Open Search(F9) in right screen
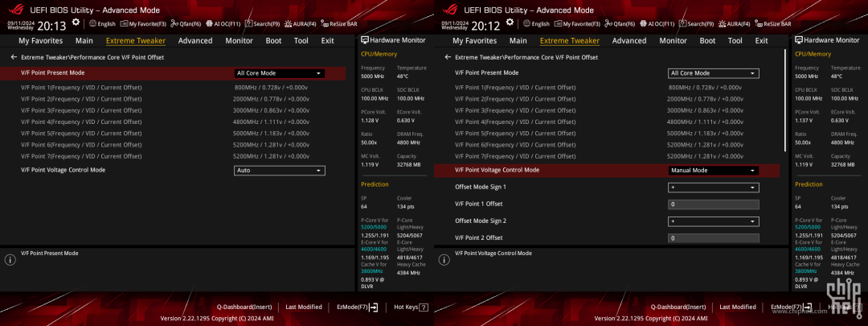 point(696,24)
